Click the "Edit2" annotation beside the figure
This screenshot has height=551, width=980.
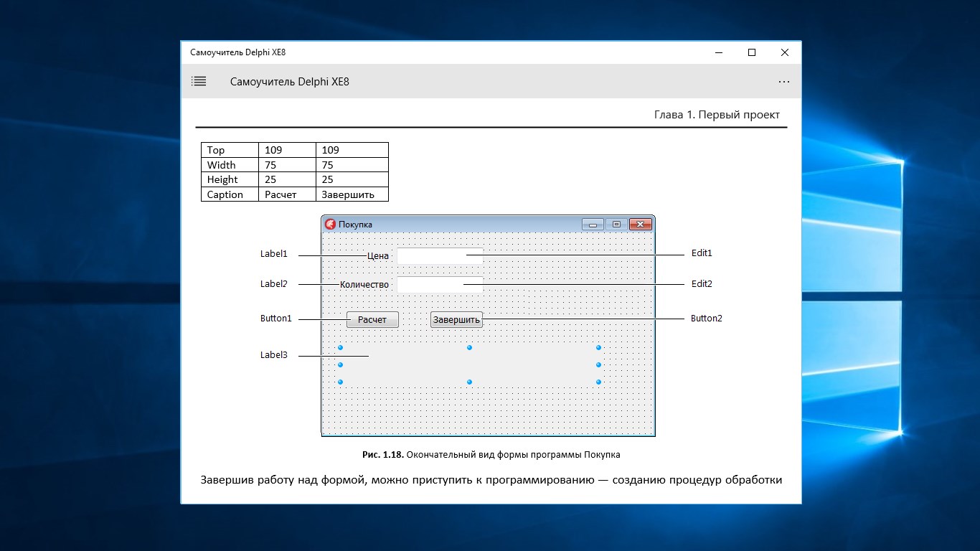702,284
